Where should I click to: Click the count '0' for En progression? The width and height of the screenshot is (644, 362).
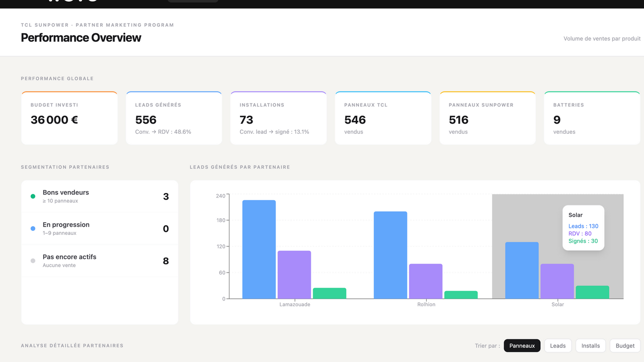(x=166, y=229)
